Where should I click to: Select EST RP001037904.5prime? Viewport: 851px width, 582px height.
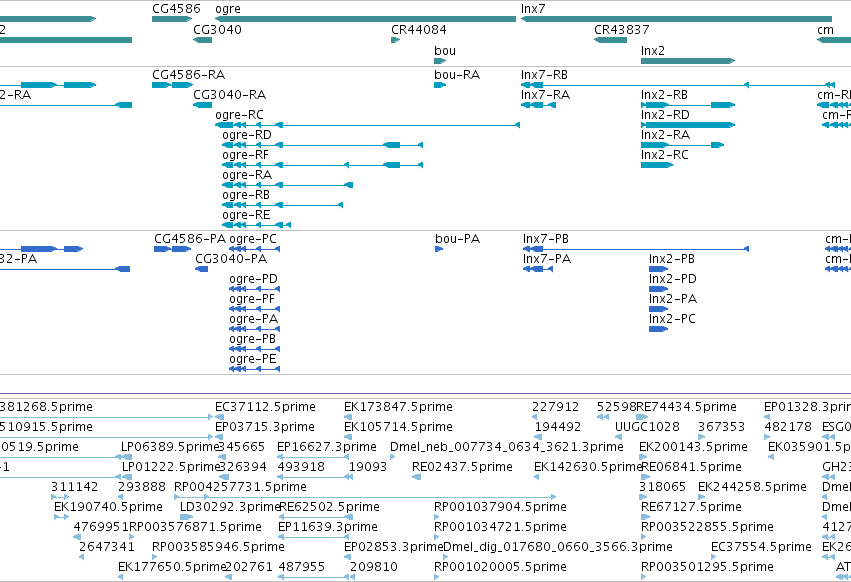coord(500,507)
